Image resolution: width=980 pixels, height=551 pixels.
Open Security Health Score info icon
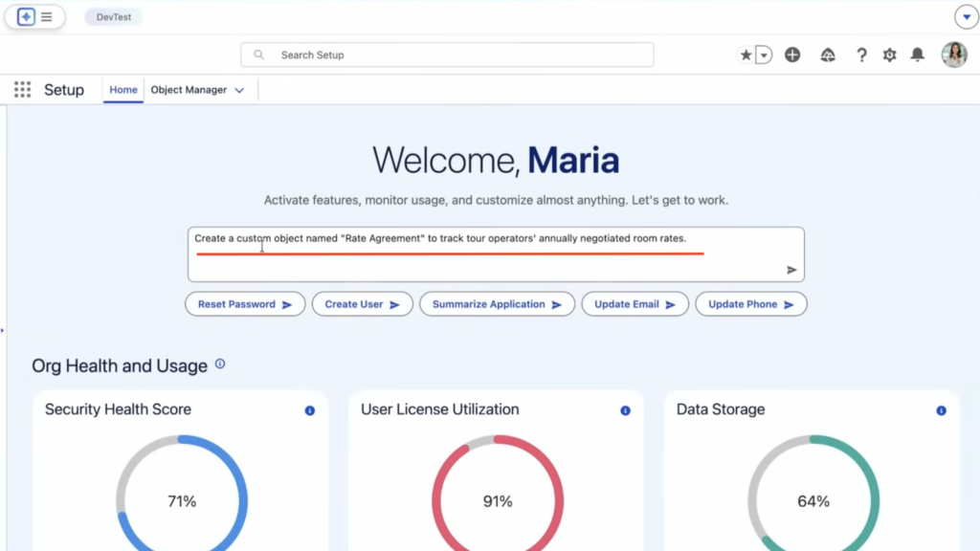tap(309, 410)
